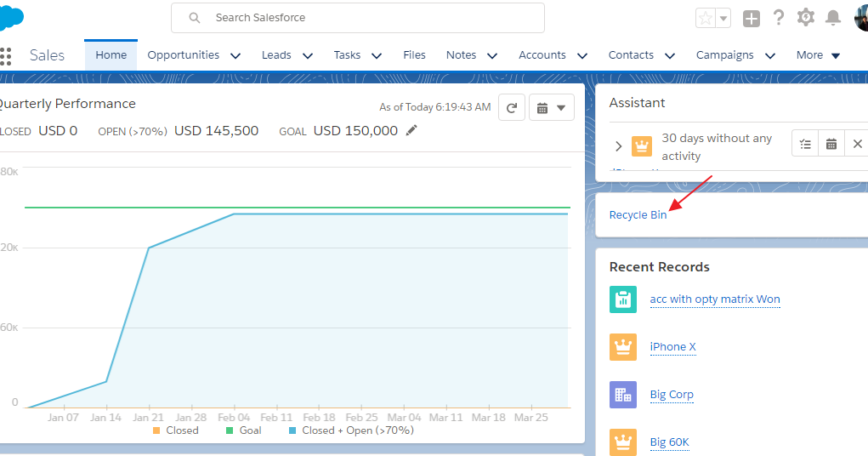Click the Closed legend swatch

tap(156, 430)
